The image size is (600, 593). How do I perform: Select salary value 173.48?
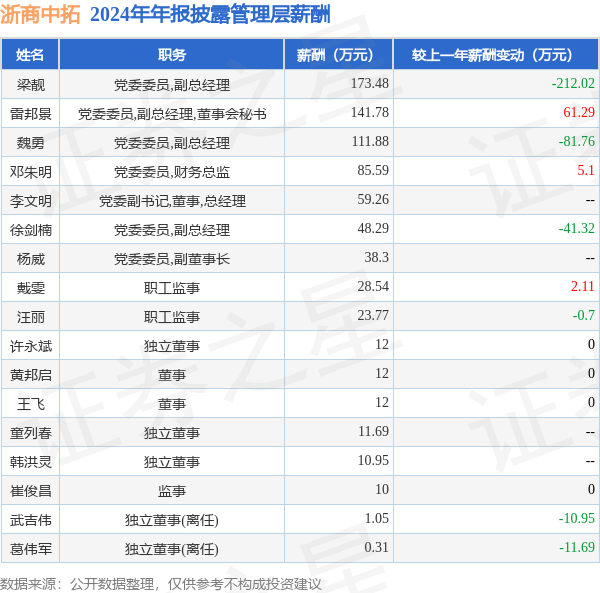(x=370, y=83)
